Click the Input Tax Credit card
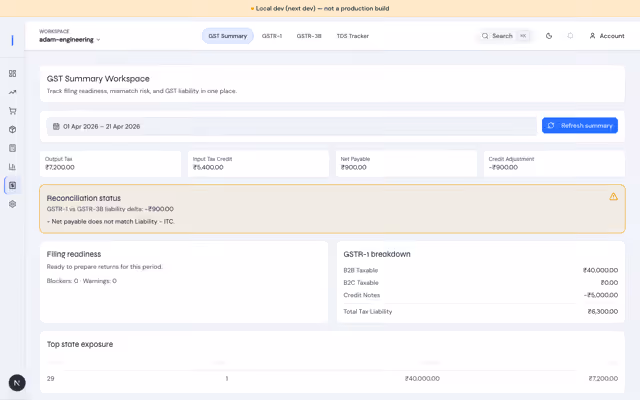Viewport: 640px width, 400px height. click(258, 164)
